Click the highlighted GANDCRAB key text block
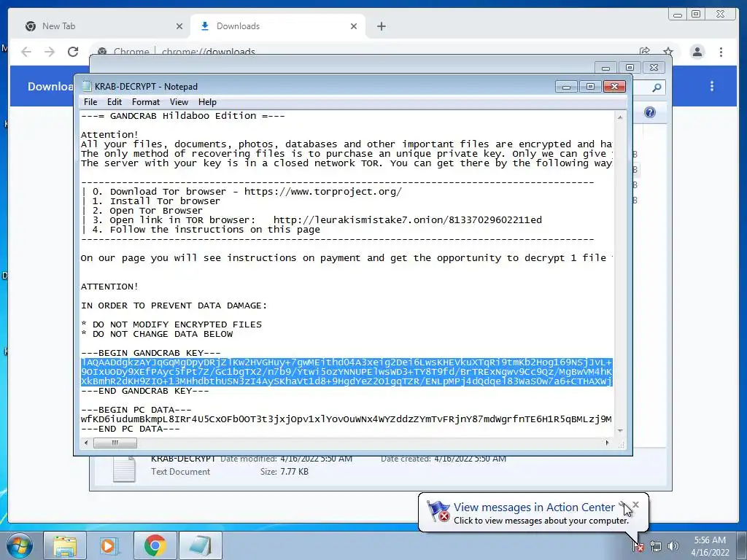 pos(347,372)
